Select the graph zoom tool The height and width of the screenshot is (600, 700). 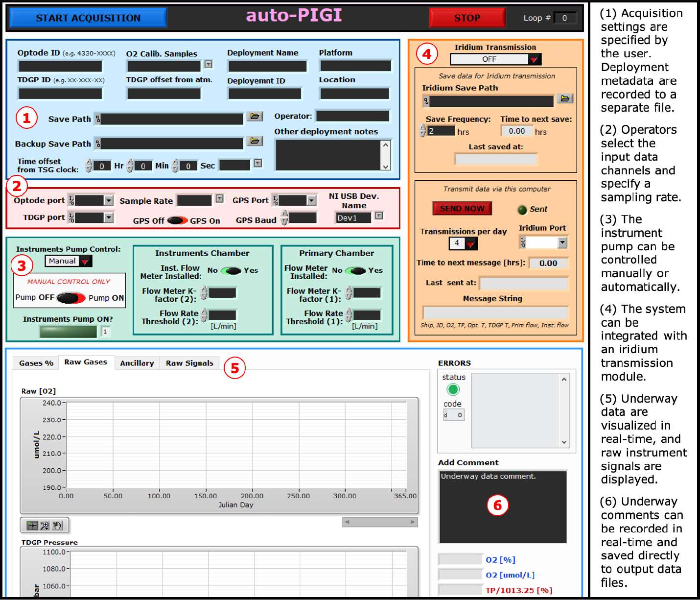point(45,526)
